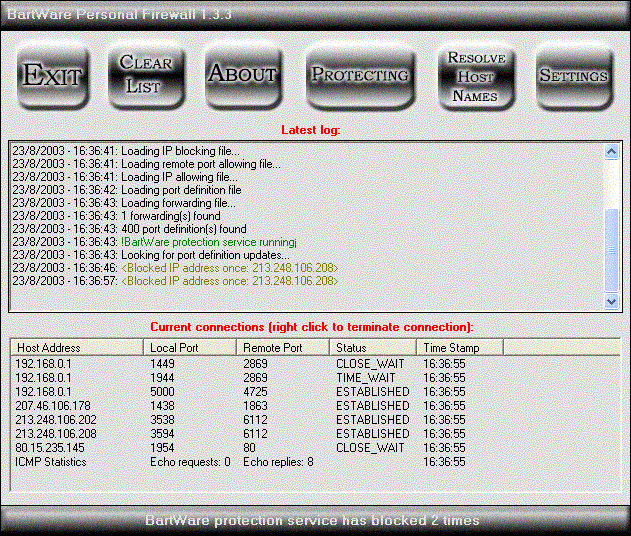Sort by Time Stamp column header
Viewport: 631px width, 536px height.
click(460, 348)
